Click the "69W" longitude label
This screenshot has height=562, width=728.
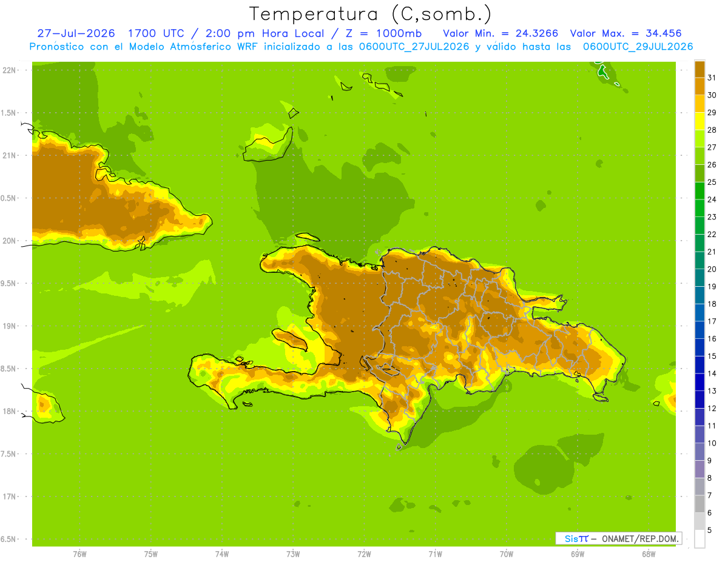tap(578, 554)
